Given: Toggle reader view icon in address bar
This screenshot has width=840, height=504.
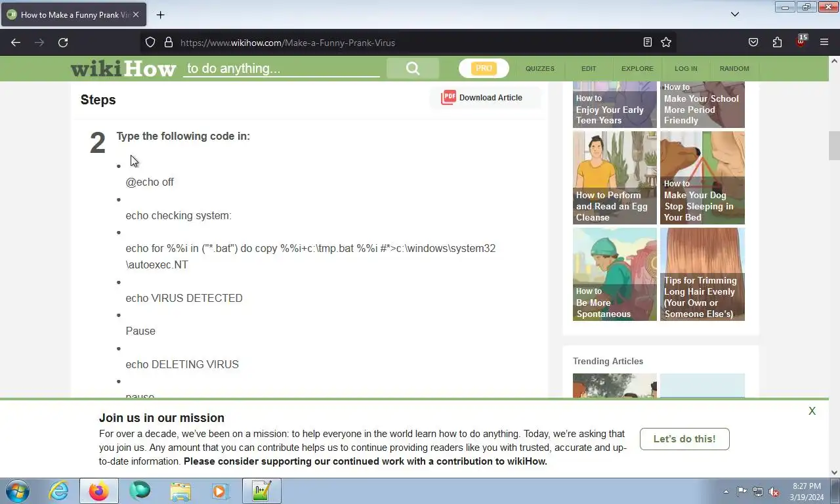Looking at the screenshot, I should [647, 43].
